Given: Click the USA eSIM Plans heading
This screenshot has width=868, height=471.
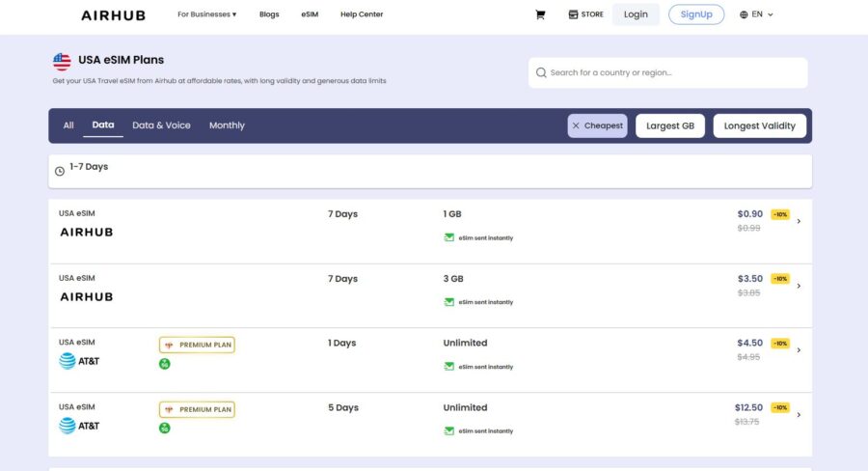Looking at the screenshot, I should click(122, 60).
